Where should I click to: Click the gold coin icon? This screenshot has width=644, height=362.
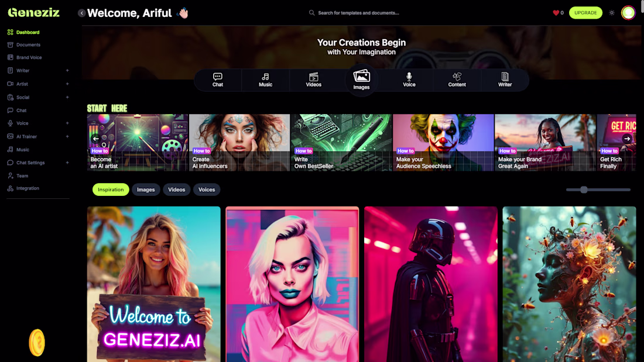[x=37, y=343]
